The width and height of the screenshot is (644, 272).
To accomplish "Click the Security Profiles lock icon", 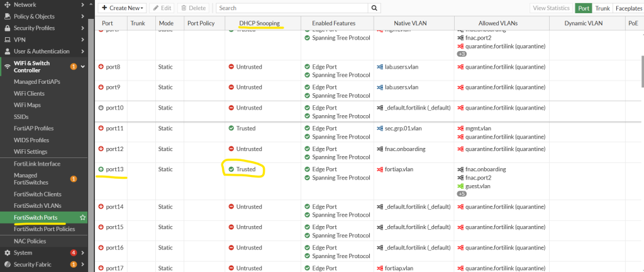I will coord(7,28).
